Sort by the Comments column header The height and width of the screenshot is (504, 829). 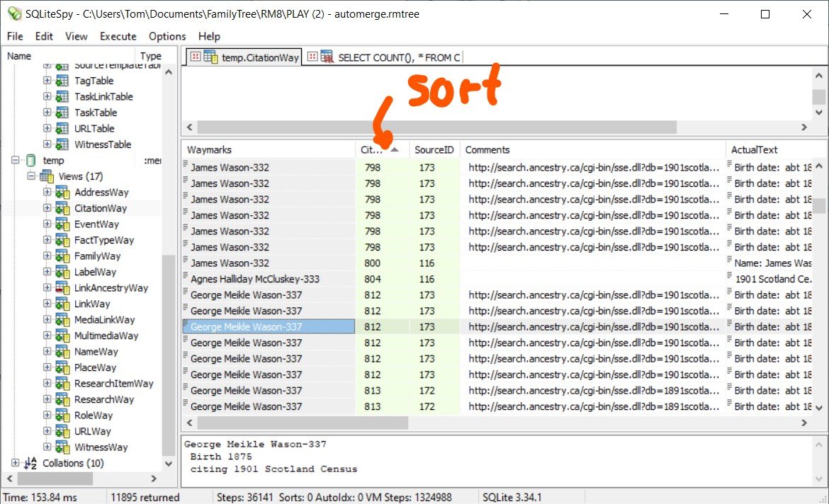click(592, 149)
